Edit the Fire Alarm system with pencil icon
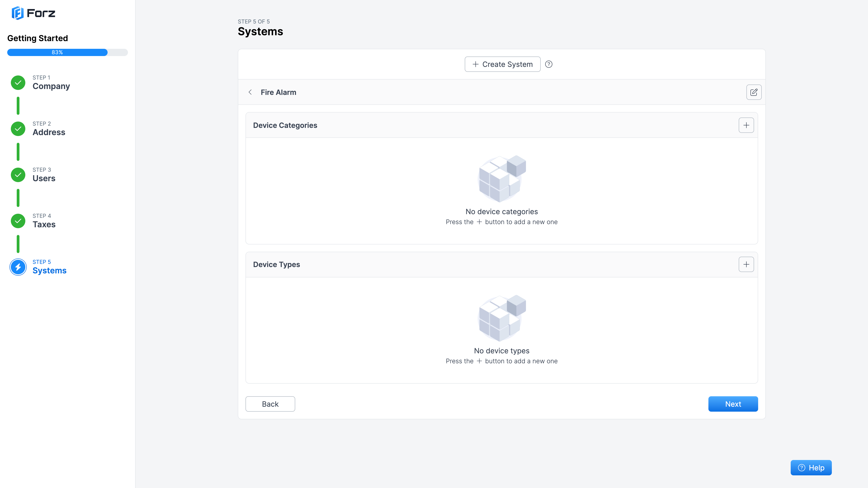This screenshot has width=868, height=488. [754, 92]
